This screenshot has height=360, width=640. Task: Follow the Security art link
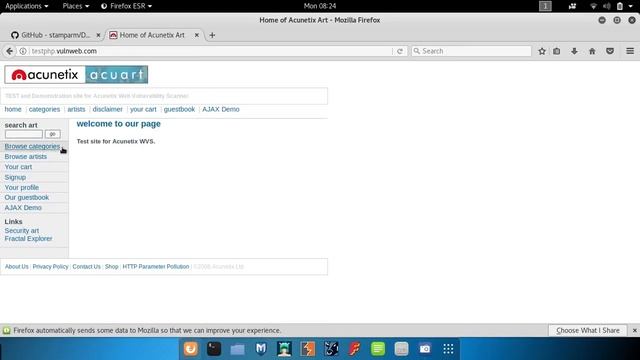22,231
